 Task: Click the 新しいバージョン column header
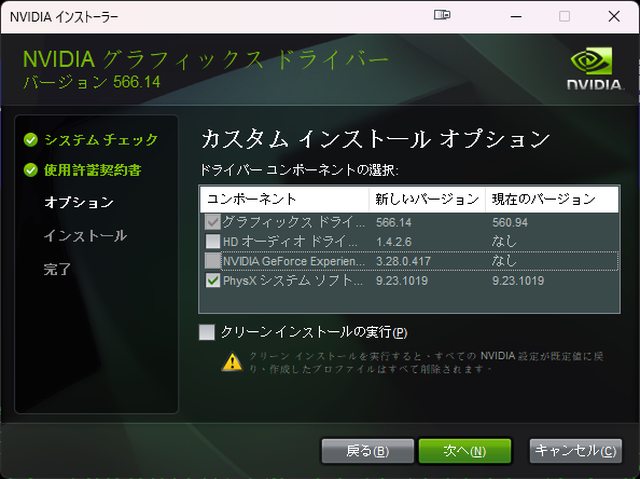(426, 199)
